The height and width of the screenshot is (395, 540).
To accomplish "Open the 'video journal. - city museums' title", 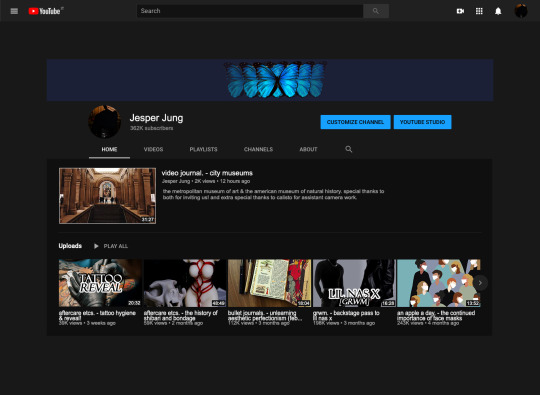I will pyautogui.click(x=207, y=173).
